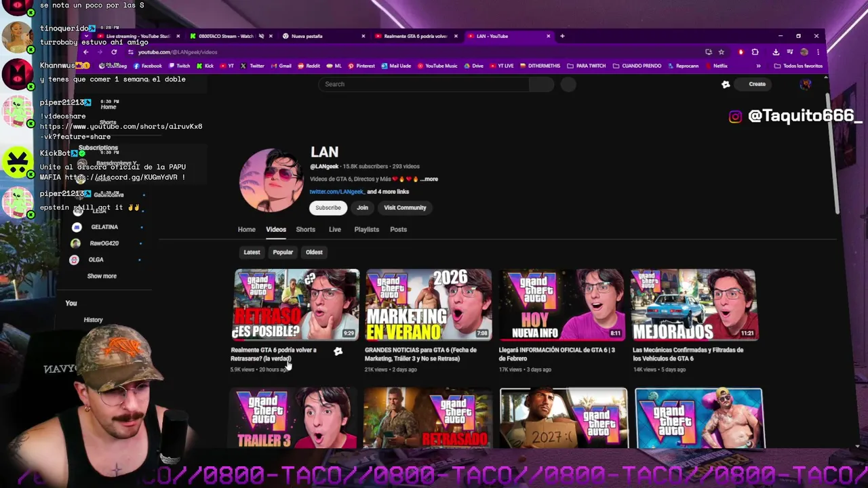
Task: Open the Pinterest bookmark
Action: click(361, 66)
